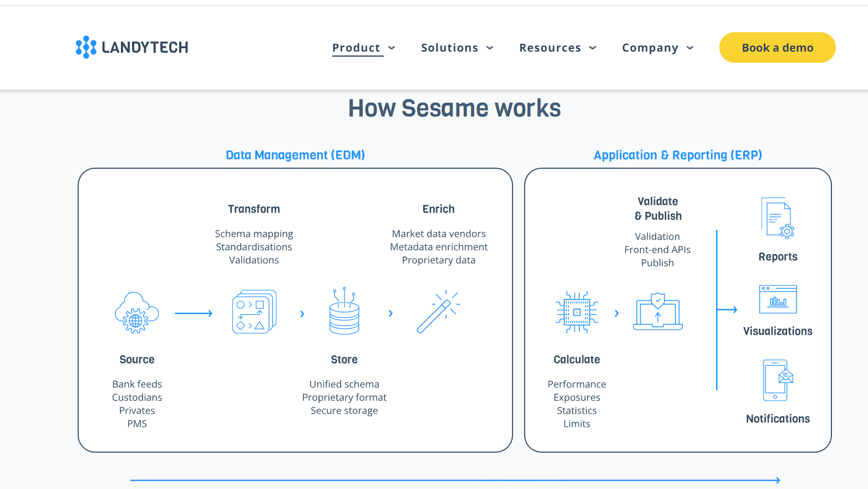
Task: Click the Notifications phone icon
Action: [778, 380]
